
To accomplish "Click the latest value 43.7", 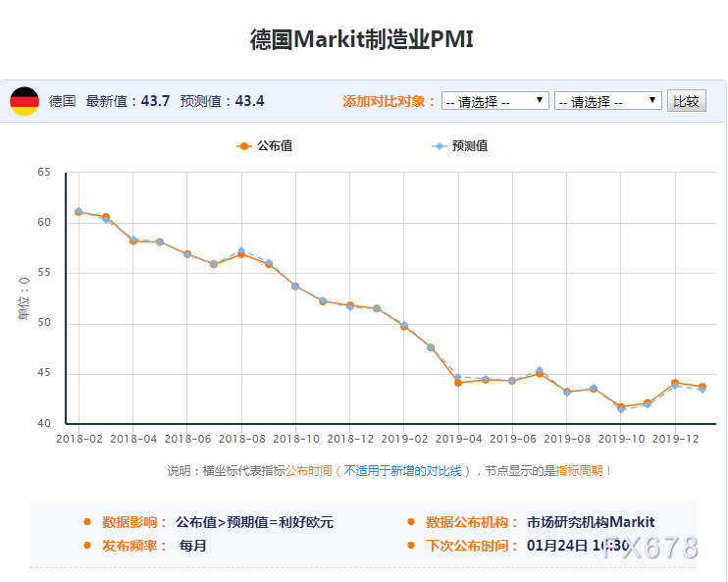I will click(156, 101).
